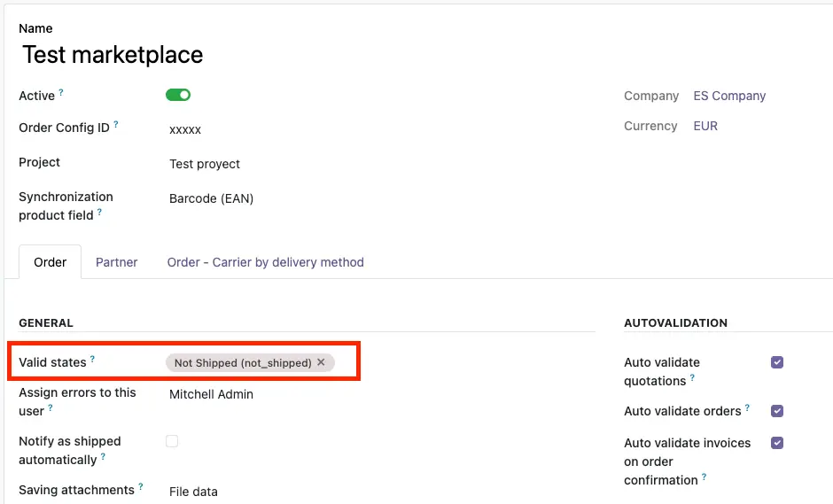Click the Order Config ID value xxxxx
The width and height of the screenshot is (833, 504).
185,129
